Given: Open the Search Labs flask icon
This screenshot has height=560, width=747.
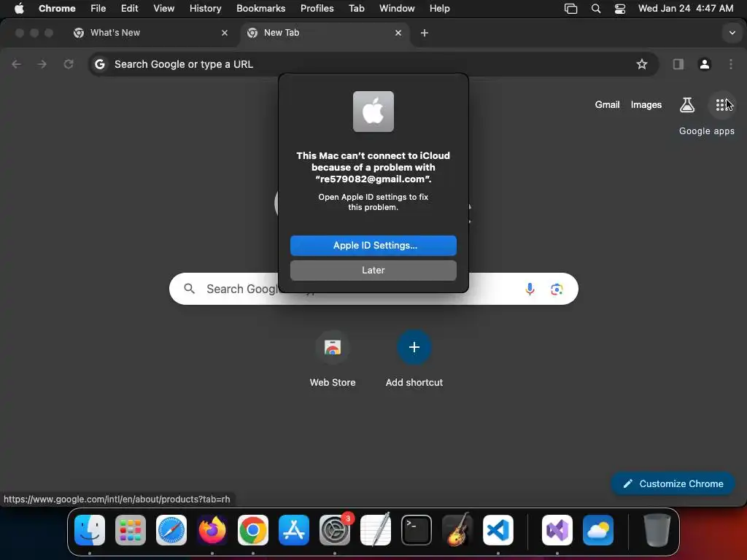Looking at the screenshot, I should [x=687, y=105].
